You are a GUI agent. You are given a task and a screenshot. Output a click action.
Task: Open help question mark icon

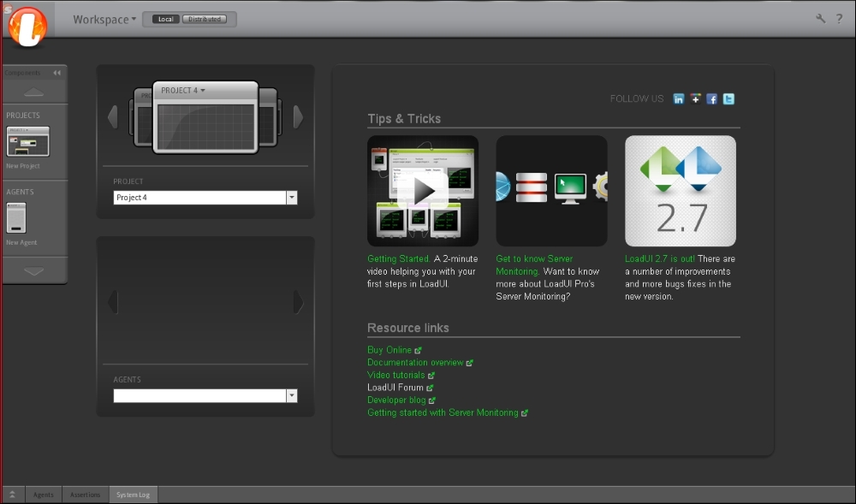click(x=839, y=19)
